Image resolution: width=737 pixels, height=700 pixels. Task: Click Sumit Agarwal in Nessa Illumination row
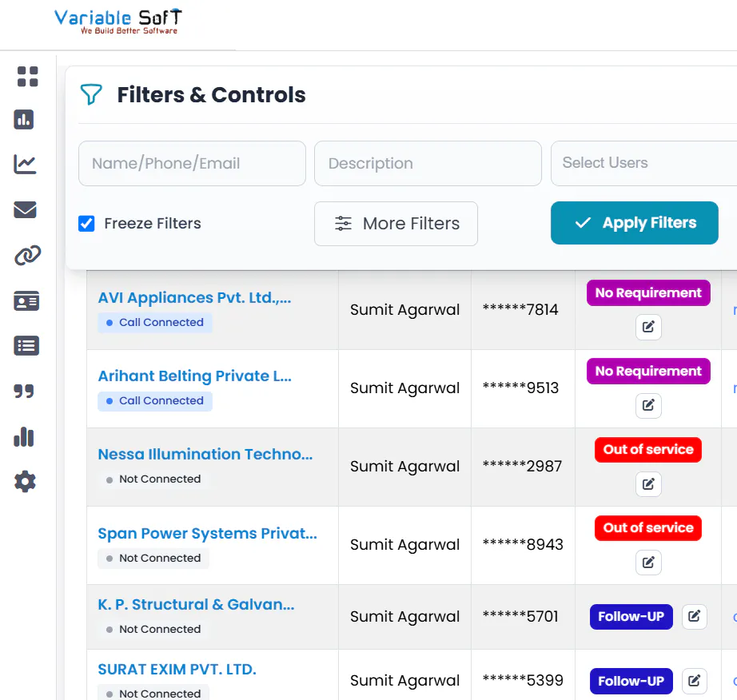[404, 467]
